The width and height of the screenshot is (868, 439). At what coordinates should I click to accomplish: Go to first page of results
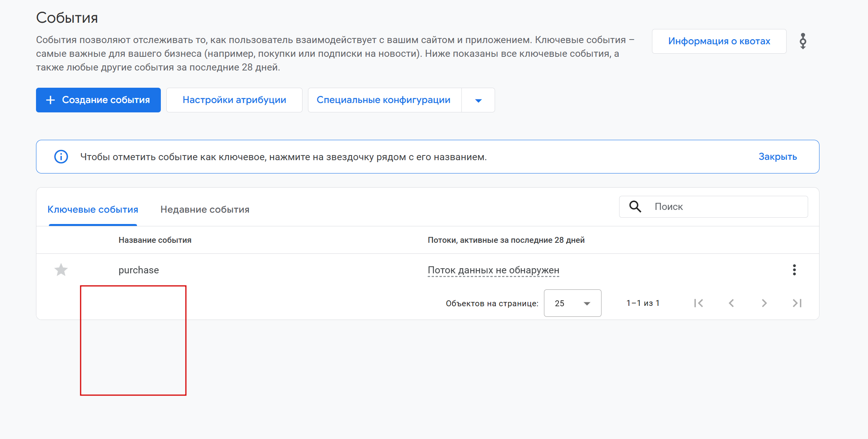pos(699,303)
